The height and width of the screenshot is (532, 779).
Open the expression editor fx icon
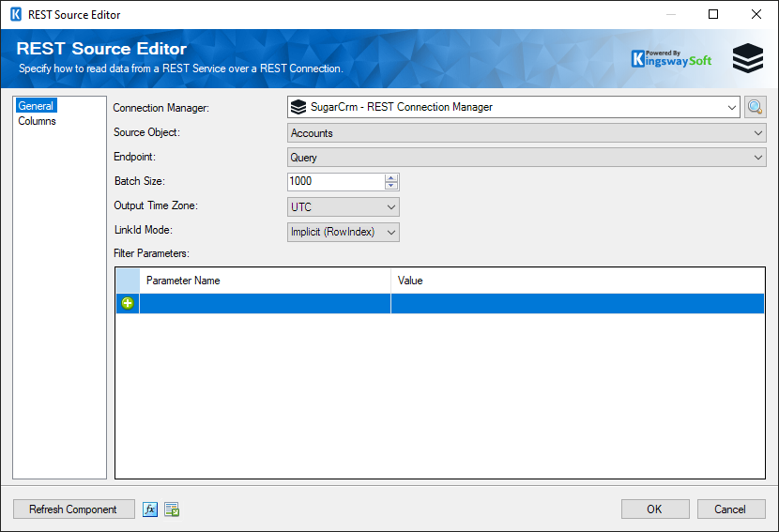tap(150, 509)
